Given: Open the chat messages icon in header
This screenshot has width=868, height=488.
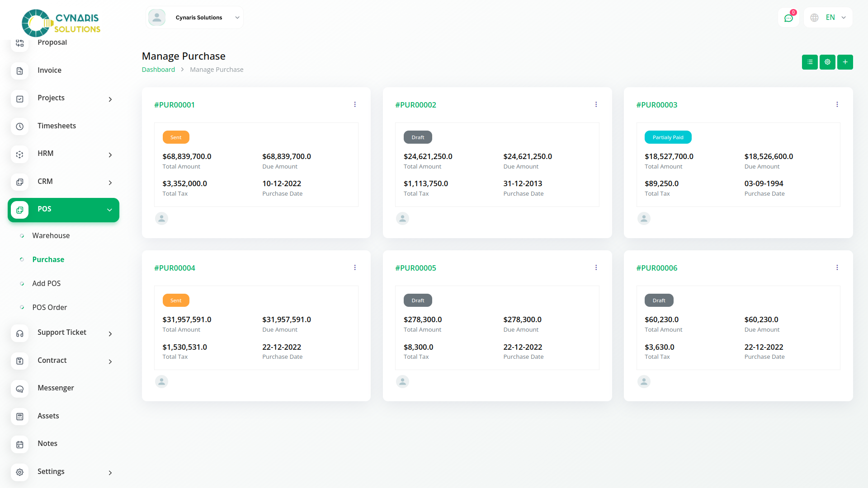Looking at the screenshot, I should [x=788, y=18].
